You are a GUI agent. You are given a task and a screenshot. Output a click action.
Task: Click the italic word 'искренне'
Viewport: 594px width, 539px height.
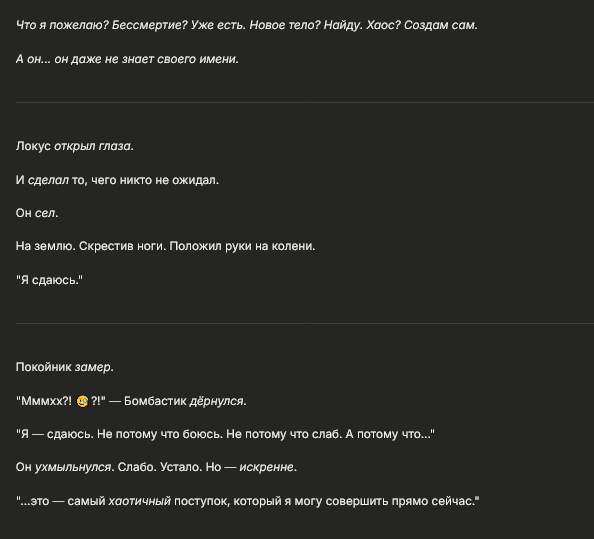266,467
